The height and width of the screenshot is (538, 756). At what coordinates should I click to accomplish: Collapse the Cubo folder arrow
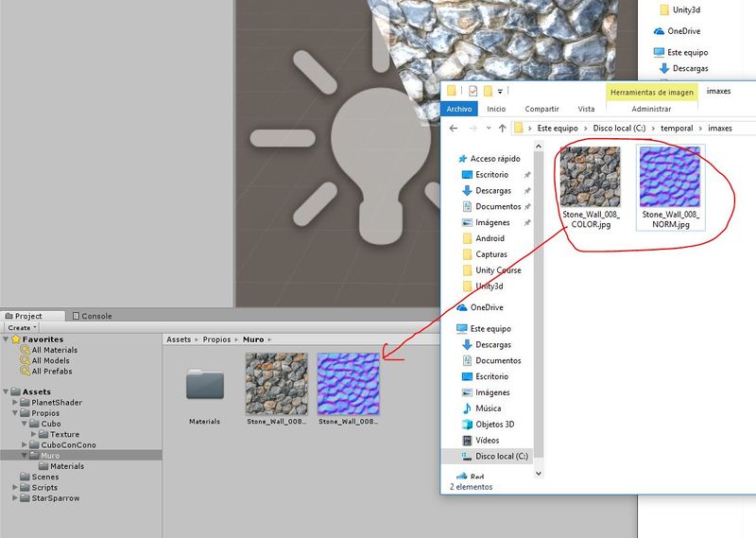tap(25, 424)
